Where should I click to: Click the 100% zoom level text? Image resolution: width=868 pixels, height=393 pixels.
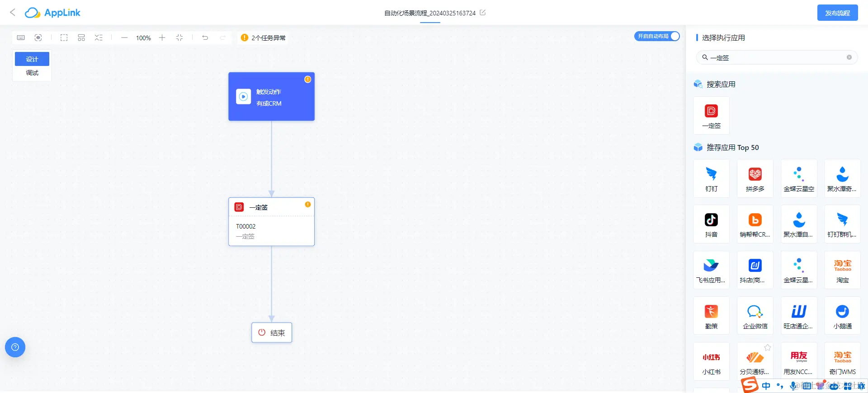[x=143, y=38]
